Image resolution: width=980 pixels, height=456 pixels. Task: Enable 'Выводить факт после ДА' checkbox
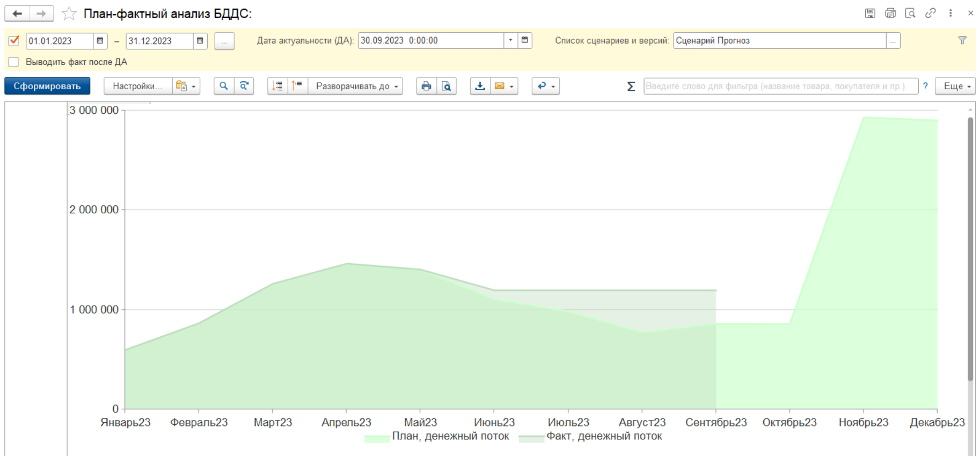click(14, 62)
